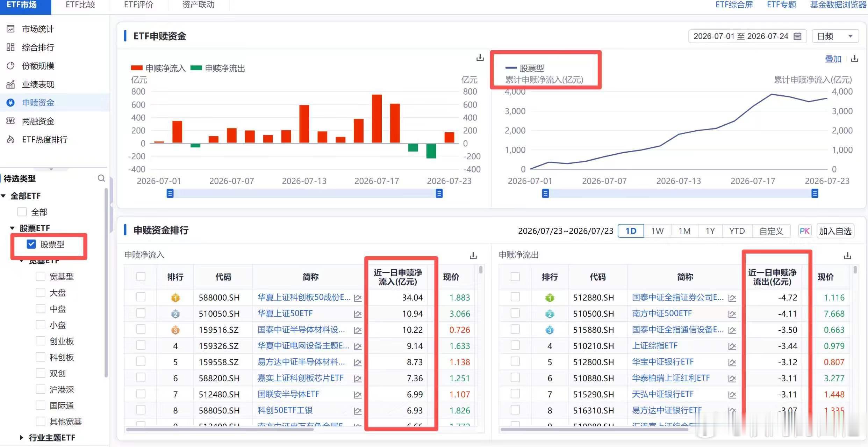Screen dimensions: 868x447
Task: Open ETF热度排行 flame icon
Action: tap(10, 139)
